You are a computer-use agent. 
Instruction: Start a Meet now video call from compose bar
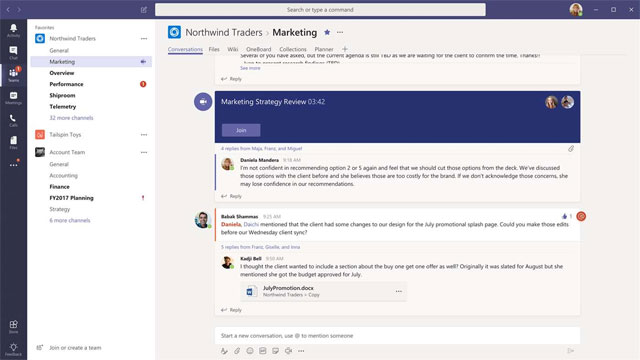click(x=289, y=351)
